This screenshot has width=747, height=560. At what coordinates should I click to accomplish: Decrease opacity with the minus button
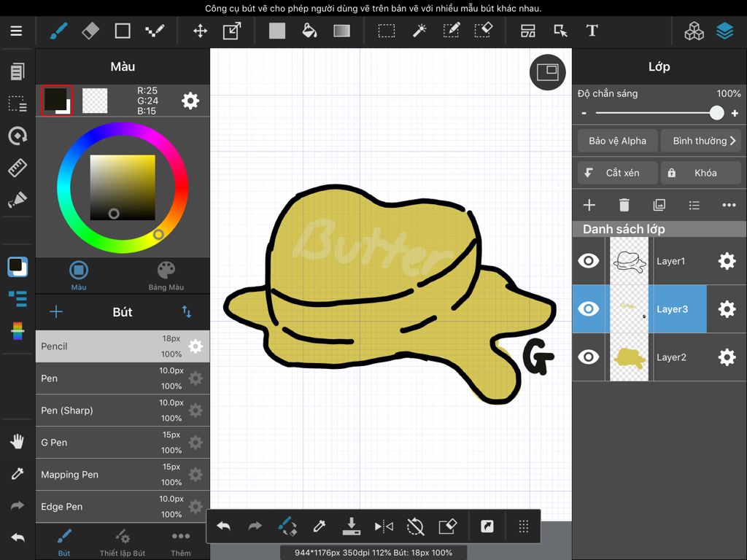584,113
